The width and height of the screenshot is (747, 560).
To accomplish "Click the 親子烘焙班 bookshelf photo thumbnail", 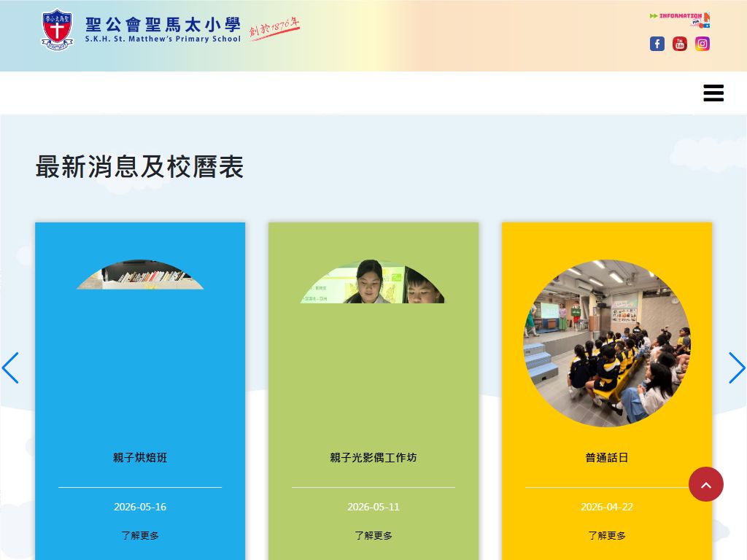I will 140,274.
